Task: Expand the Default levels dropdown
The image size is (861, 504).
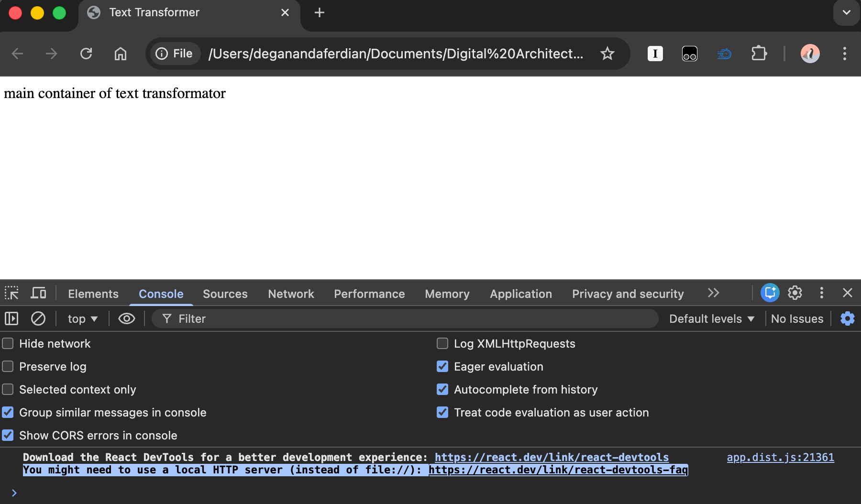Action: tap(711, 319)
